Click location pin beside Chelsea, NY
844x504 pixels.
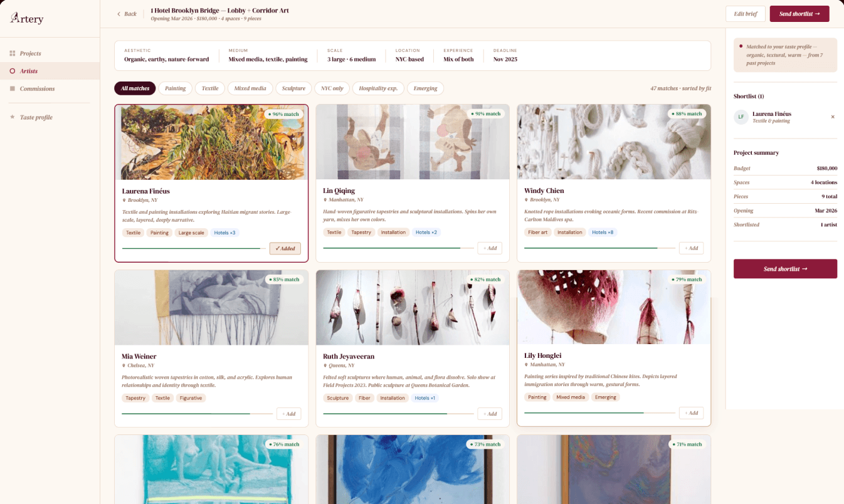coord(124,365)
